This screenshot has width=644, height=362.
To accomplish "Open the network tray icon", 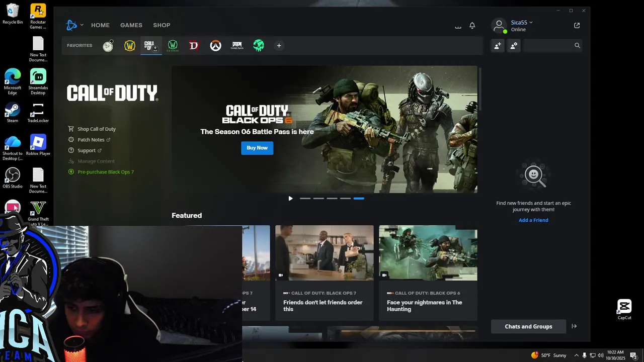I will click(x=593, y=355).
